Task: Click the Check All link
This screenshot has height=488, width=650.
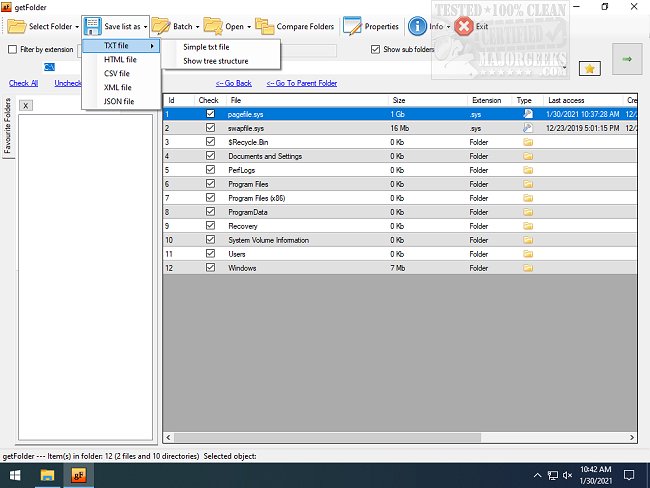Action: point(23,83)
